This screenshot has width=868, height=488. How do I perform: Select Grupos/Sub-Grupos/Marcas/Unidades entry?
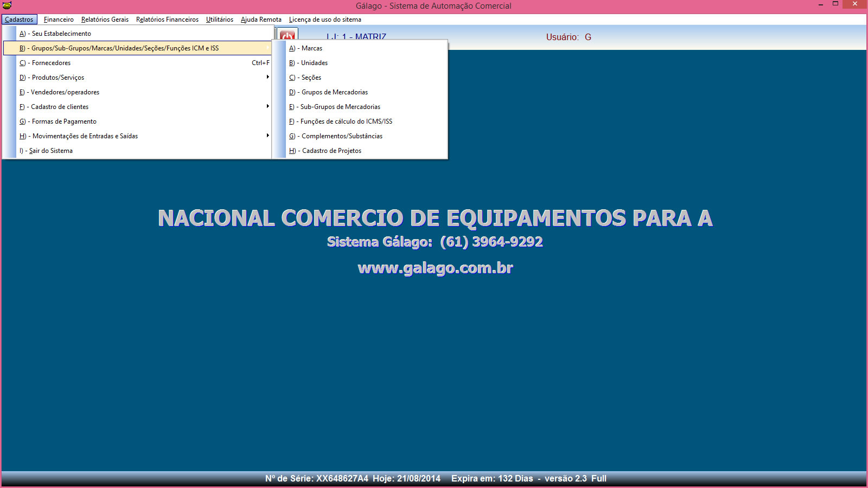pyautogui.click(x=138, y=48)
